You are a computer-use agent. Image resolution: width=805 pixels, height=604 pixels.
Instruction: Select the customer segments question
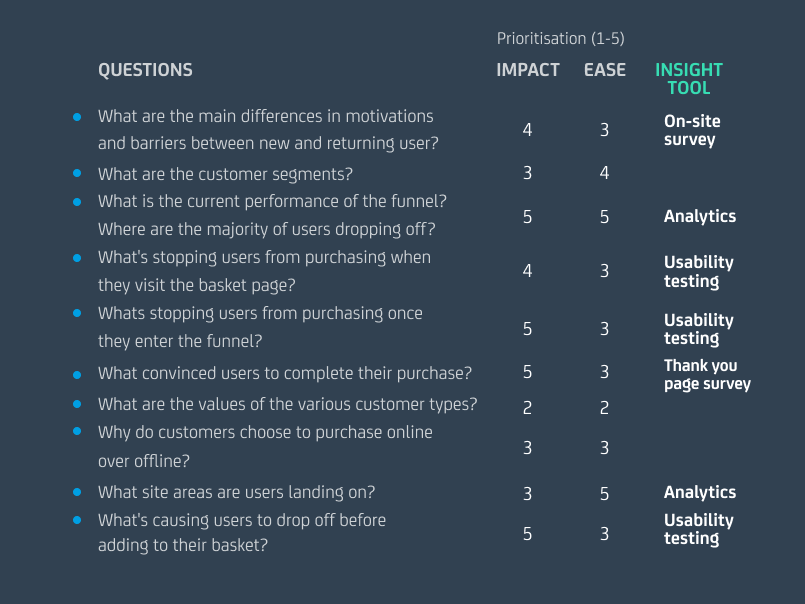[225, 174]
